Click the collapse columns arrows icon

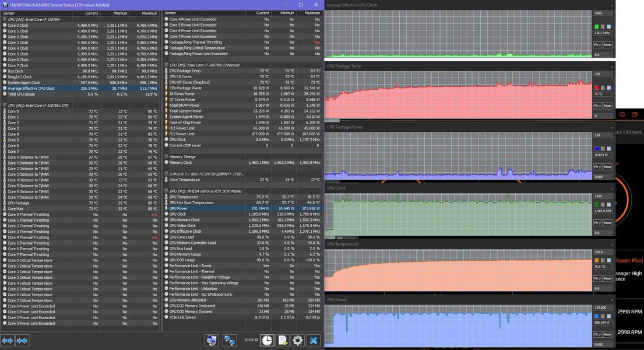pos(22,340)
